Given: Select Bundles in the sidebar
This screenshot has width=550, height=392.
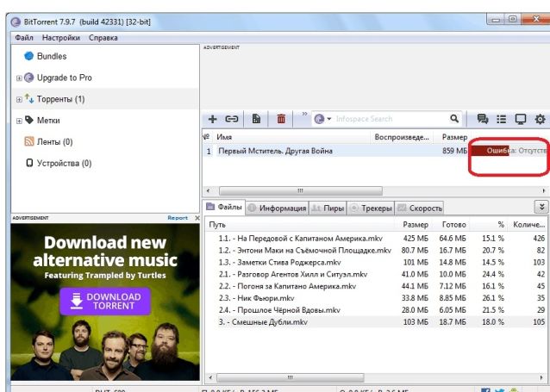Looking at the screenshot, I should coord(52,56).
